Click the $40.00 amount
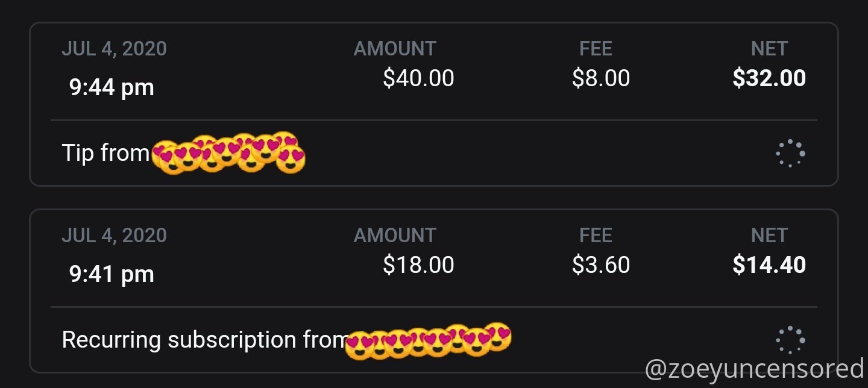 418,78
